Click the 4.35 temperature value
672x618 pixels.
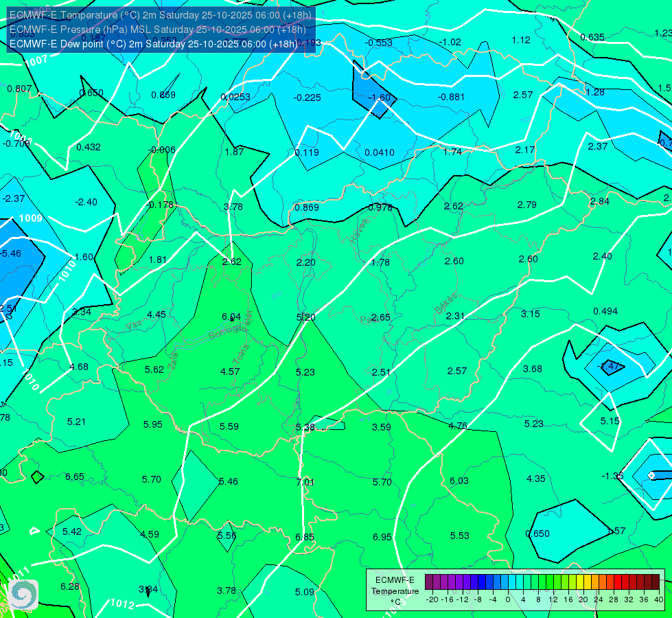click(535, 479)
